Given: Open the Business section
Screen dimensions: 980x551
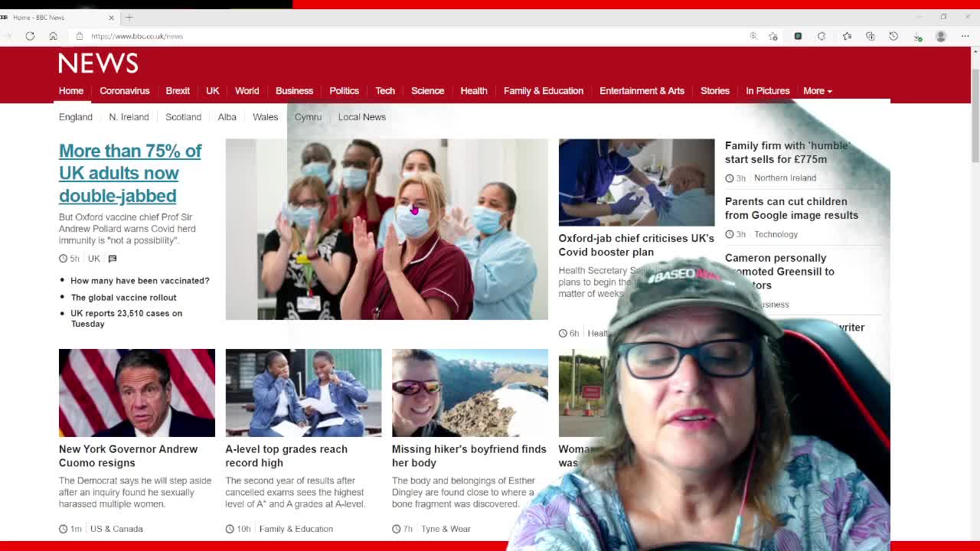Looking at the screenshot, I should (294, 91).
